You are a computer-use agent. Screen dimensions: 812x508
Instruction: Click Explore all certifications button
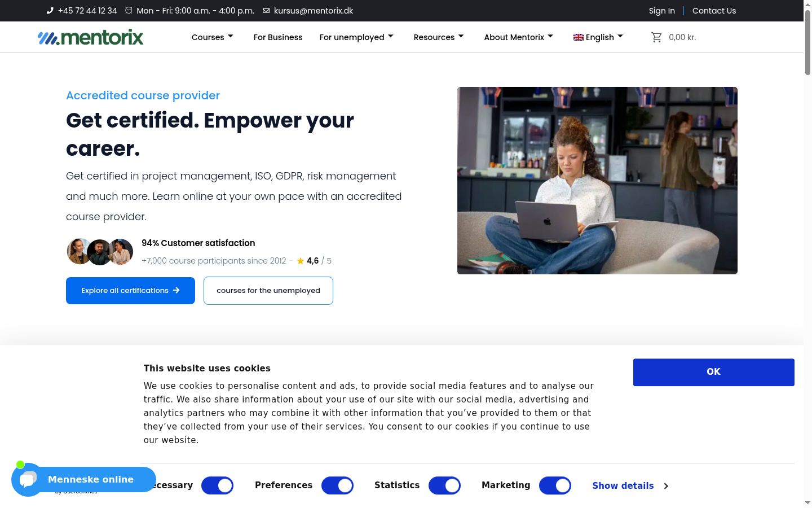[130, 291]
